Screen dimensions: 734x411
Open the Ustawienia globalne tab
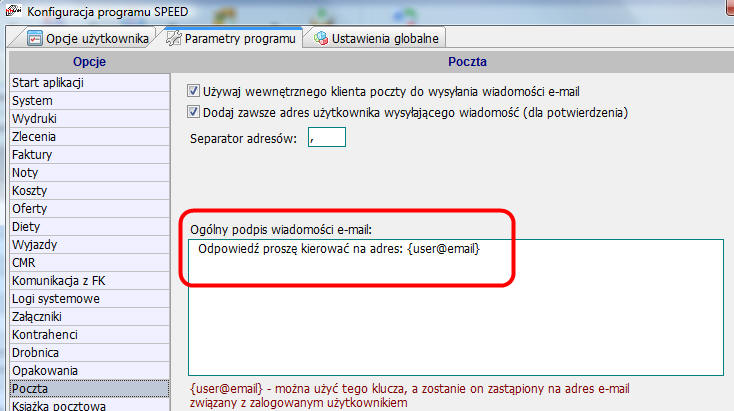point(377,38)
